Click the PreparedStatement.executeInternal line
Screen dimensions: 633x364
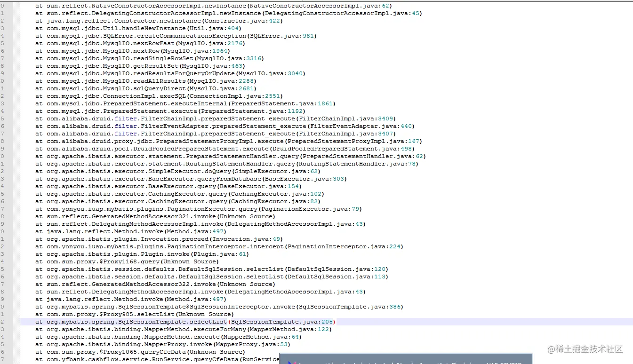pos(185,103)
